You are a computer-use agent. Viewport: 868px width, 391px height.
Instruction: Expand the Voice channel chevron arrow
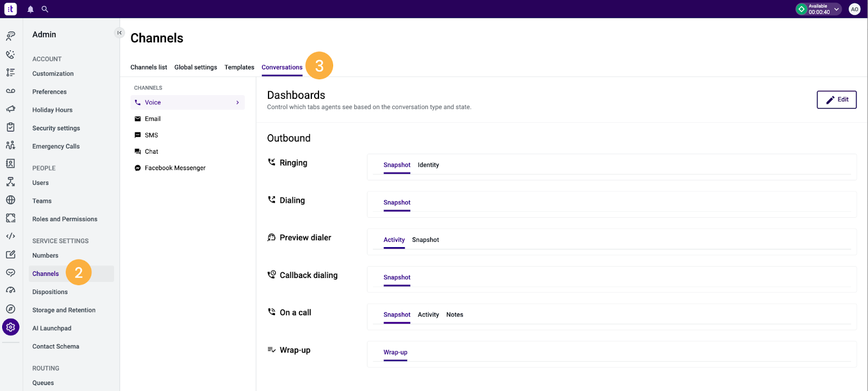(x=237, y=103)
